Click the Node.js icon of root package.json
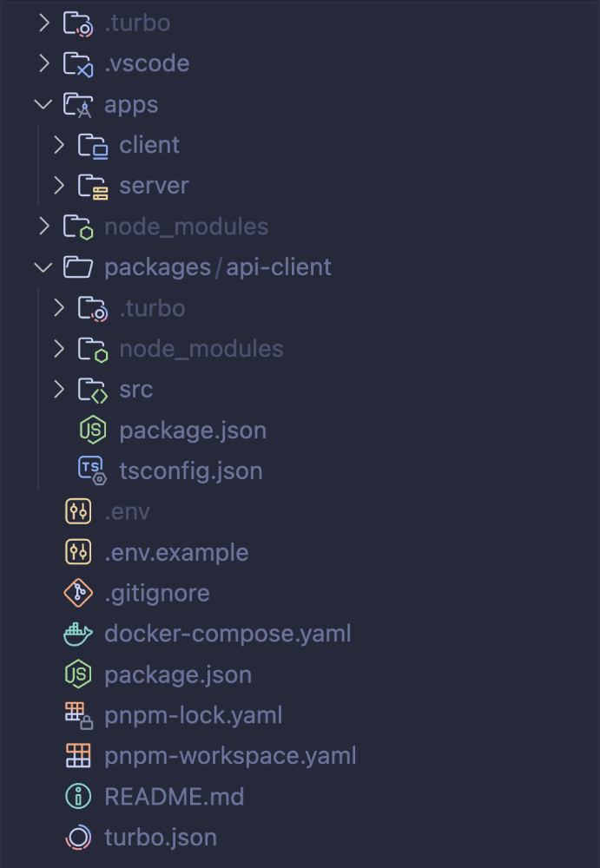Image resolution: width=600 pixels, height=868 pixels. (x=78, y=674)
